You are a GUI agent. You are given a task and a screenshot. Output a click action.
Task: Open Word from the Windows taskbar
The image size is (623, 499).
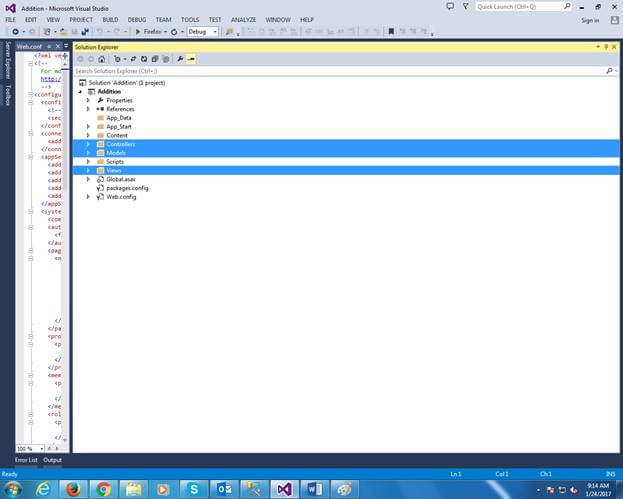(x=314, y=489)
